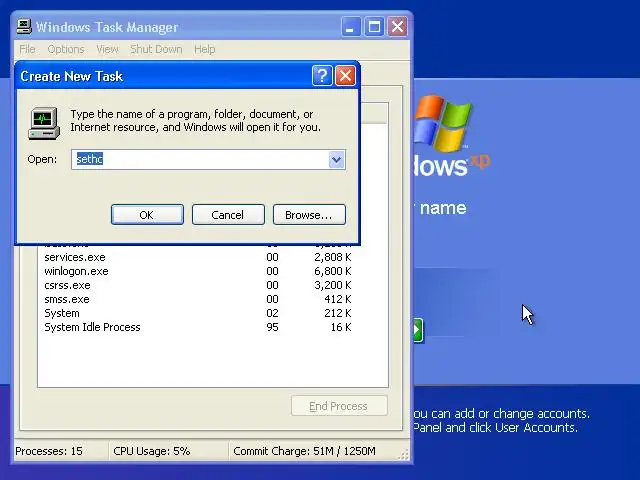Cancel the Create New Task dialog
The image size is (640, 480).
point(228,215)
